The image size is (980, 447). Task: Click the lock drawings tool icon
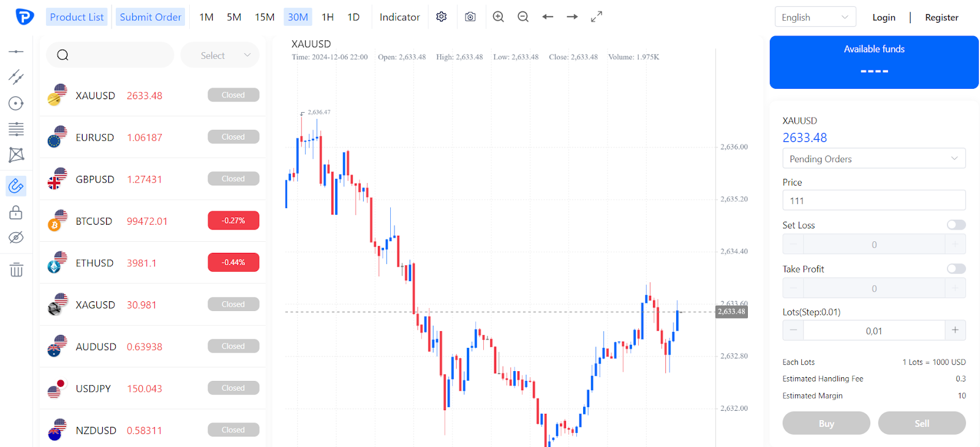click(16, 212)
